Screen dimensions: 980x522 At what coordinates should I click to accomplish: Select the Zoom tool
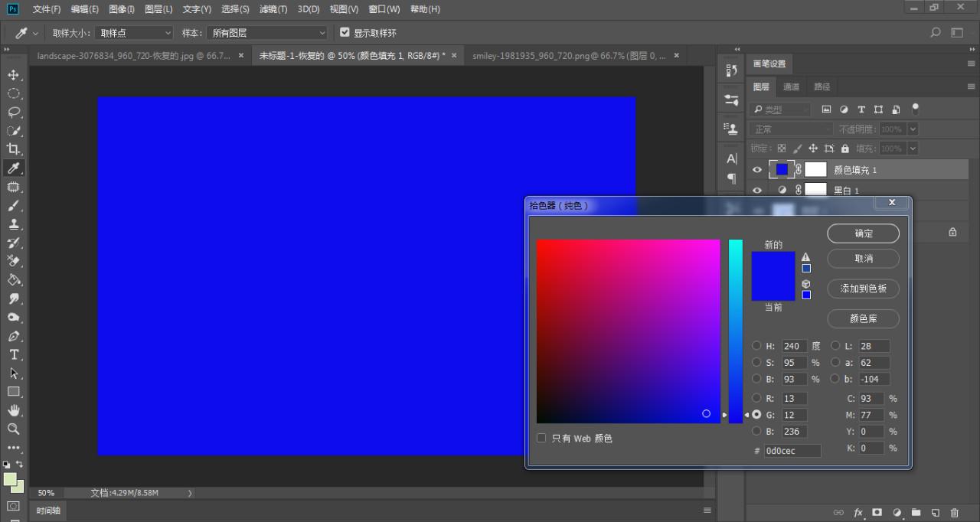(14, 429)
